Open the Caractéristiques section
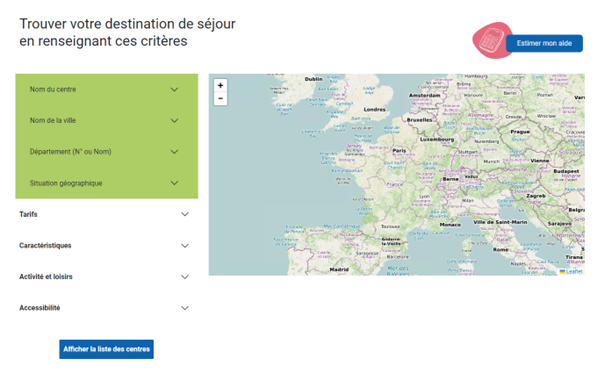 (104, 246)
